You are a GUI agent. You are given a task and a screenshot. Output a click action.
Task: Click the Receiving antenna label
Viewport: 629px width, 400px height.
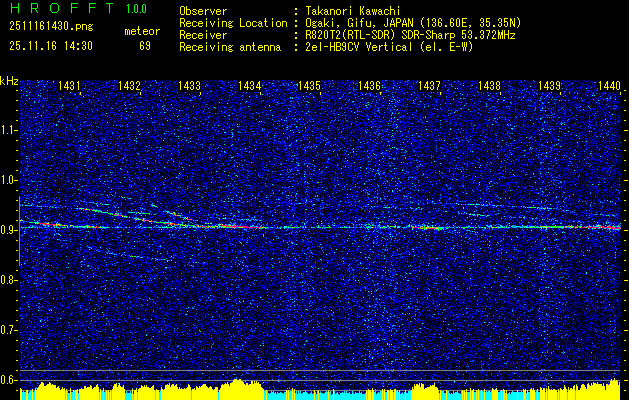[230, 47]
